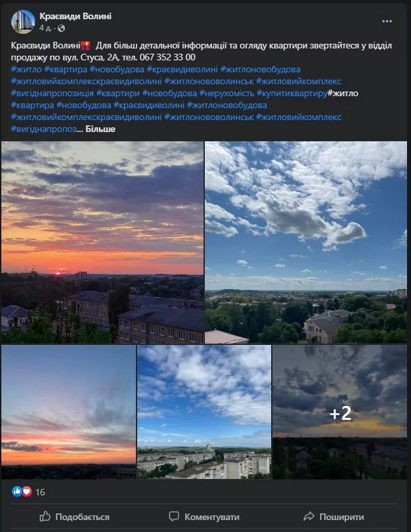
Task: Click the Подобається thumbs-up icon
Action: pyautogui.click(x=45, y=516)
